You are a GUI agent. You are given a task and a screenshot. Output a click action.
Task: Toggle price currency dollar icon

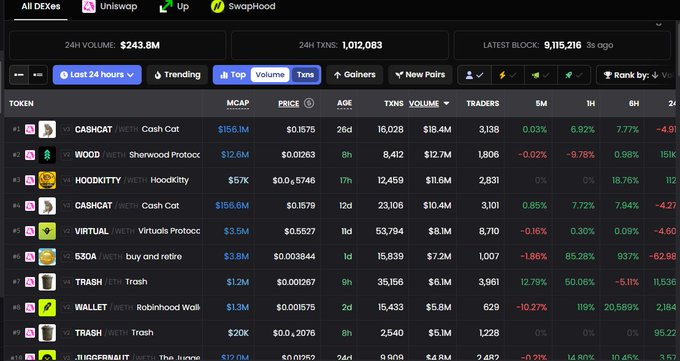pos(309,103)
